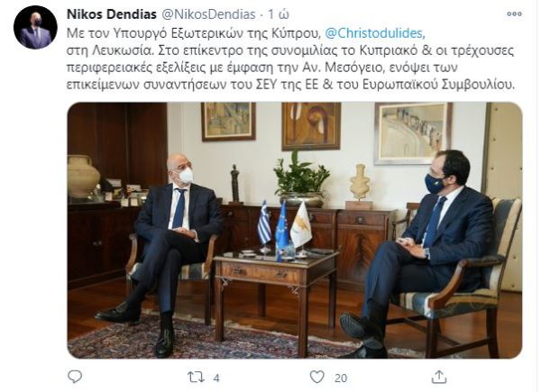Screen dimensions: 541x392
Task: Open the @NikosDendias handle
Action: [208, 14]
